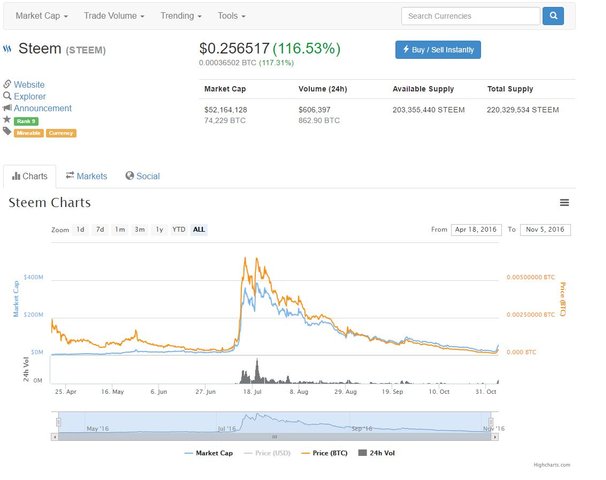Toggle the Price (BTC) legend series

click(324, 453)
